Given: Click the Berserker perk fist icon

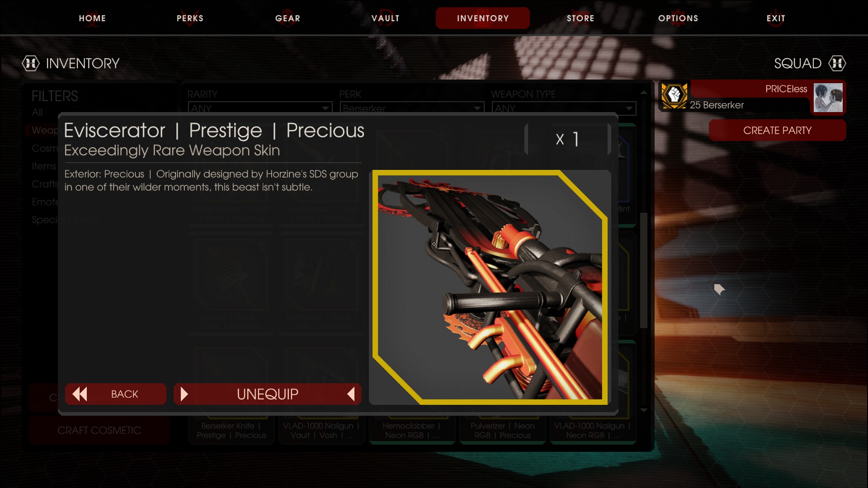Looking at the screenshot, I should [x=675, y=96].
